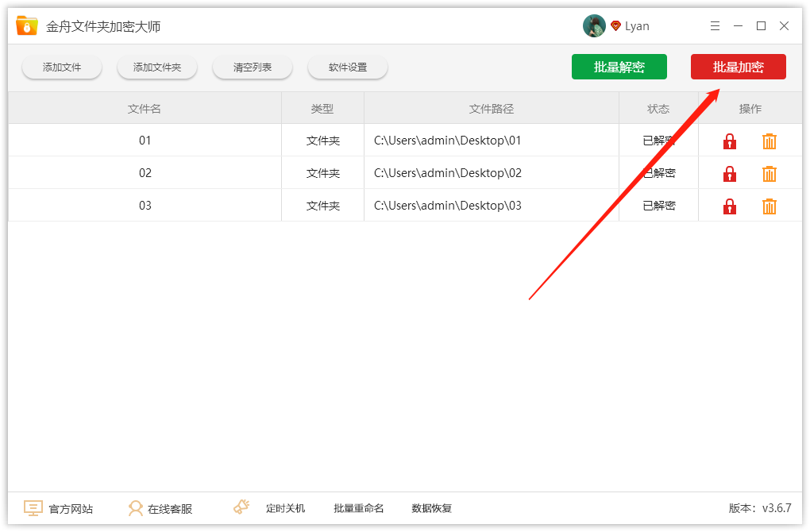The height and width of the screenshot is (532, 810).
Task: Open 软件设置 button
Action: [348, 67]
